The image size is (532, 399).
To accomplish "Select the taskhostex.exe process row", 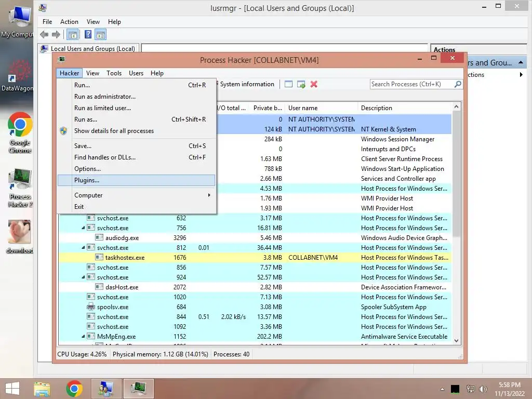I will (255, 258).
